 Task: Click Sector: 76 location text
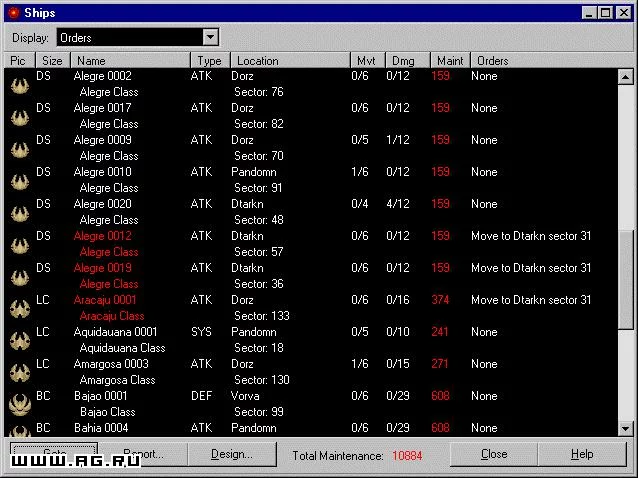[x=259, y=92]
